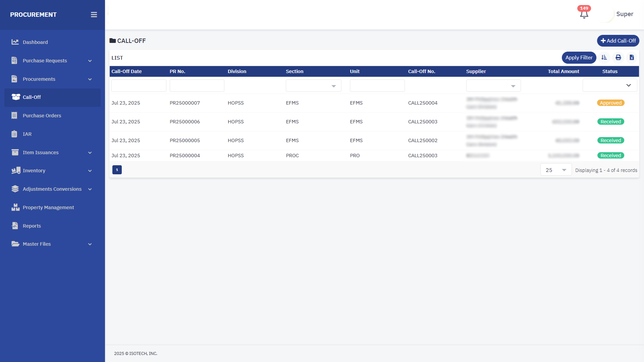
Task: Go to Reports in sidebar
Action: tap(32, 226)
